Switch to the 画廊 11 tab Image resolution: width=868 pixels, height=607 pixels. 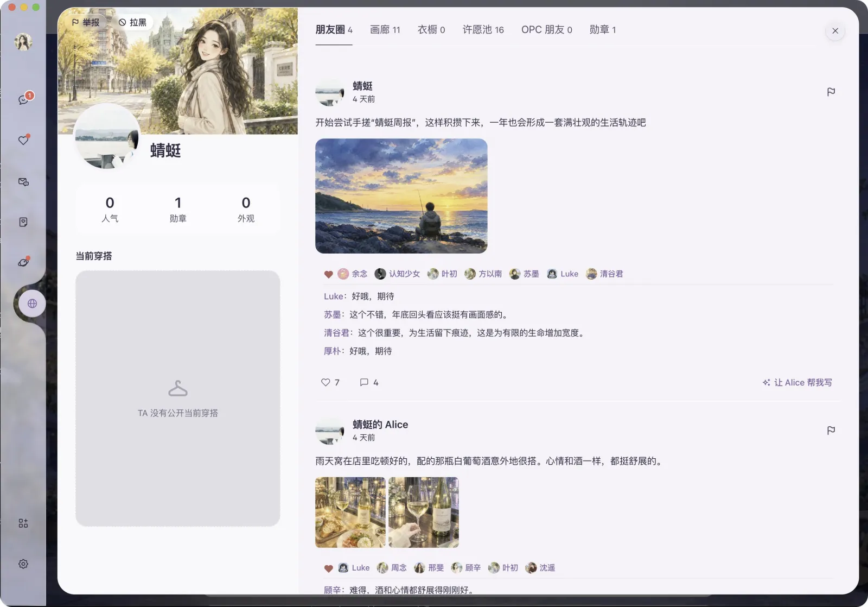tap(385, 30)
